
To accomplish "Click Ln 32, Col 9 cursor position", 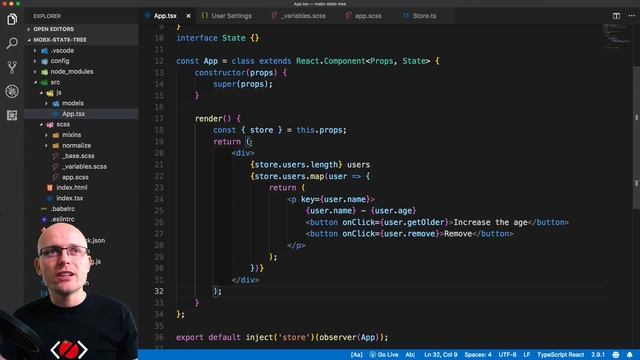I will point(440,355).
